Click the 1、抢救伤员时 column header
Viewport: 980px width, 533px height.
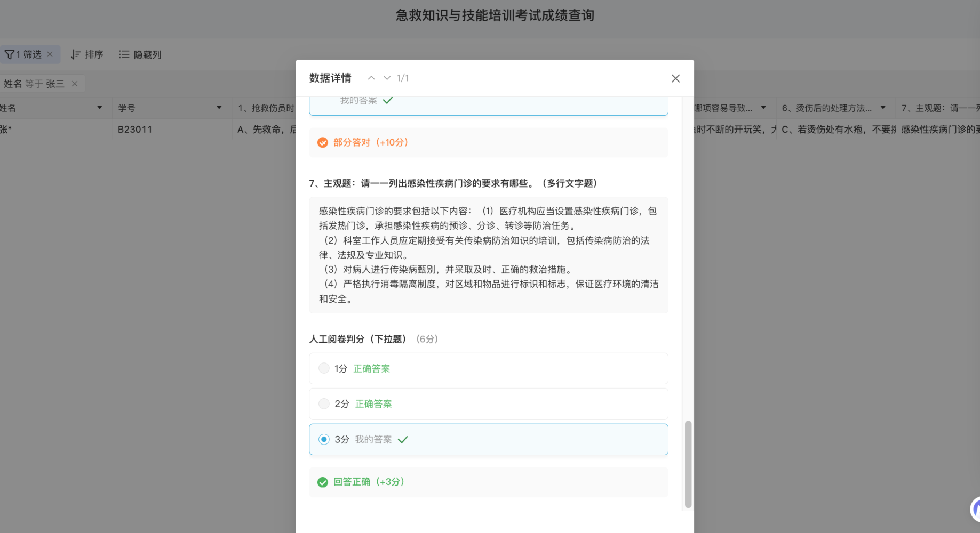click(264, 108)
